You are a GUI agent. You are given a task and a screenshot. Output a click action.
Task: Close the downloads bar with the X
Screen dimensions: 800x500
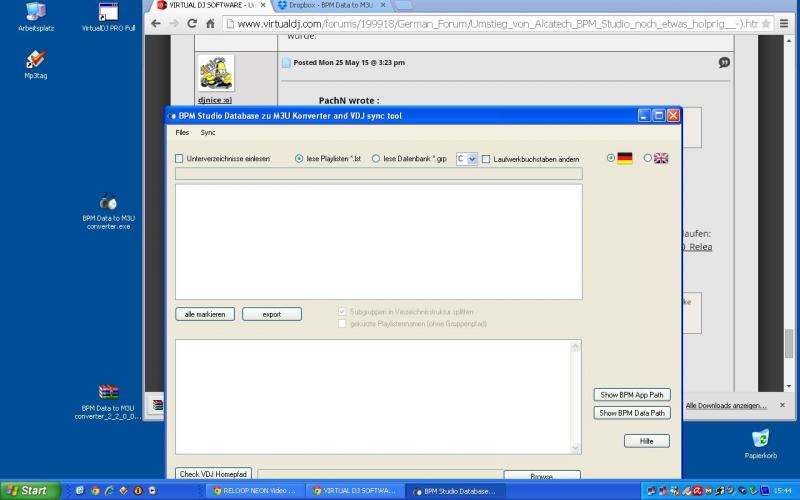783,405
